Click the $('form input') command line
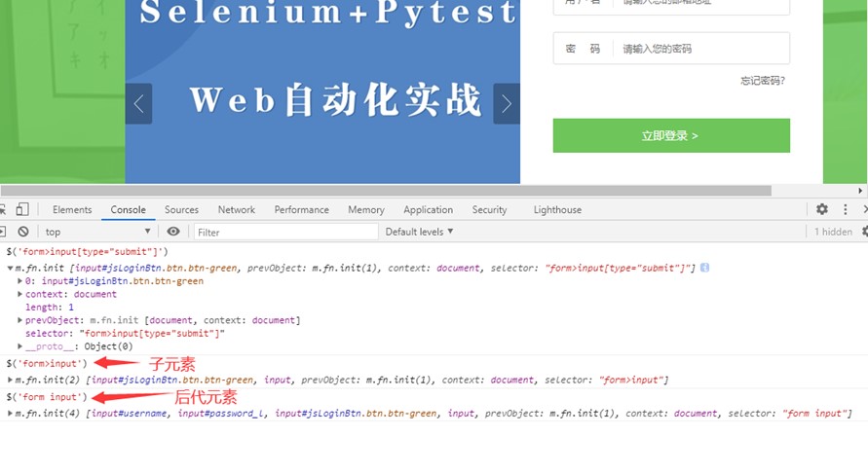Viewport: 868px width, 472px height. coord(47,397)
